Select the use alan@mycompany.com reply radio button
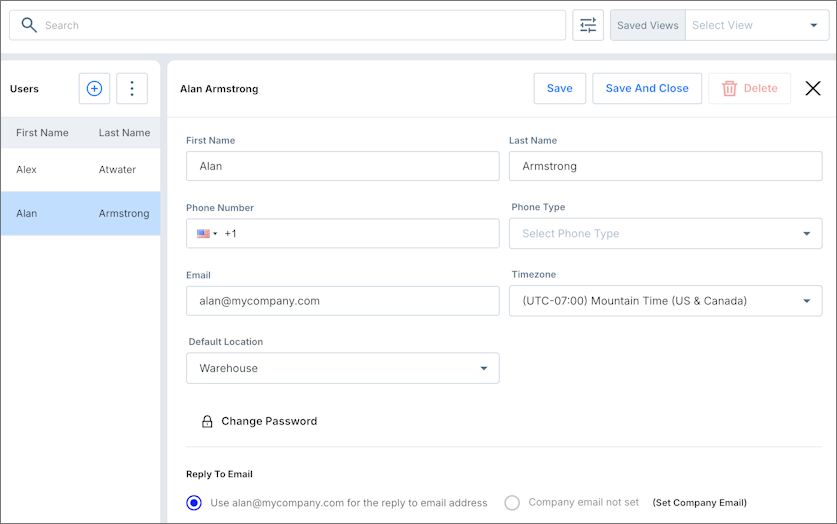The height and width of the screenshot is (524, 837). click(194, 503)
